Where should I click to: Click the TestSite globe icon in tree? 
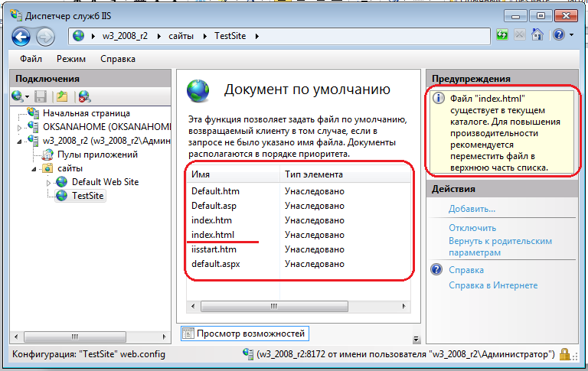[x=61, y=196]
